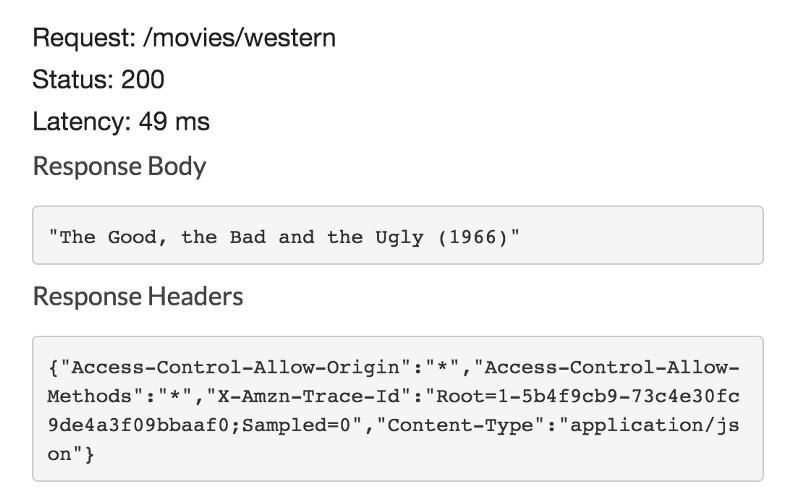
Task: Select the Latency label
Action: [x=82, y=122]
